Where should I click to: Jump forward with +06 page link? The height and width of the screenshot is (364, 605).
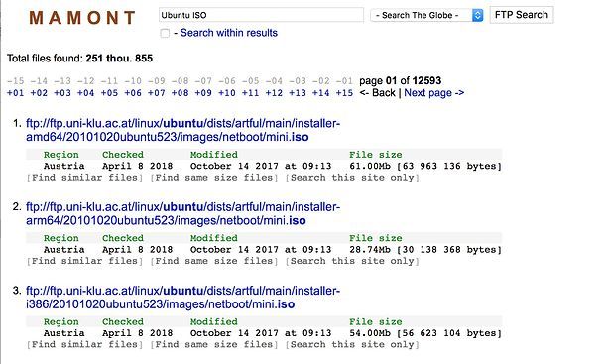coord(133,93)
